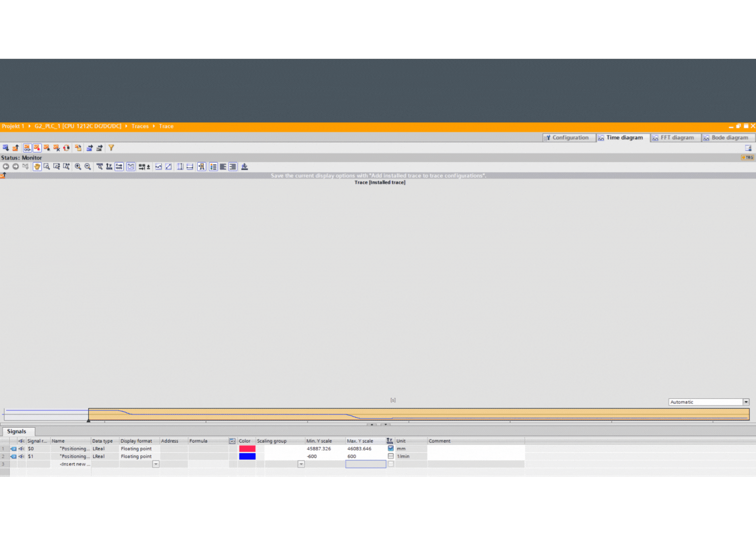Viewport: 756px width, 535px height.
Task: Delete the installed trace with the X icon
Action: (57, 148)
